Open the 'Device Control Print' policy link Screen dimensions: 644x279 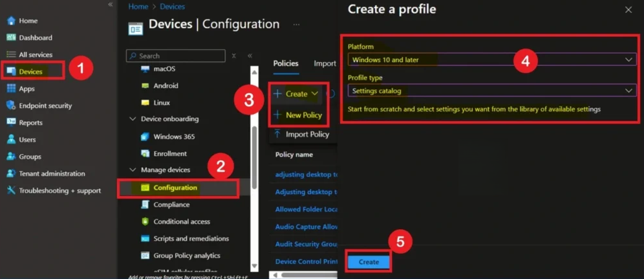pyautogui.click(x=306, y=262)
